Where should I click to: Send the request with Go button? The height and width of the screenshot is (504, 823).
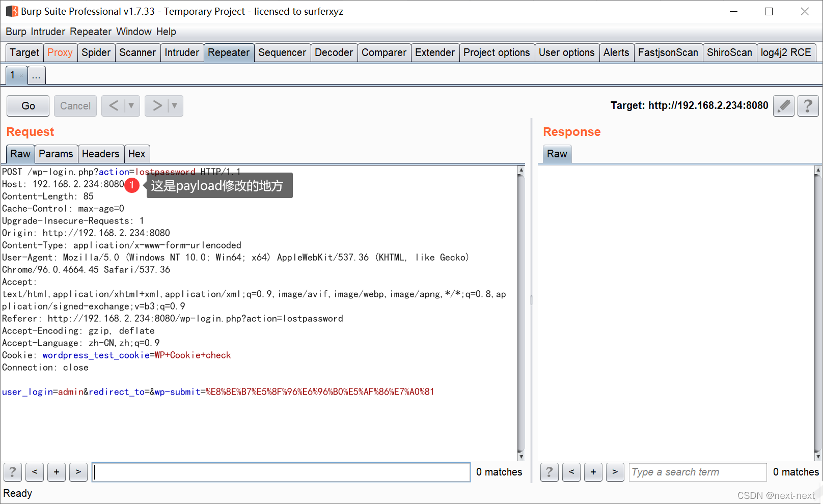(x=28, y=106)
